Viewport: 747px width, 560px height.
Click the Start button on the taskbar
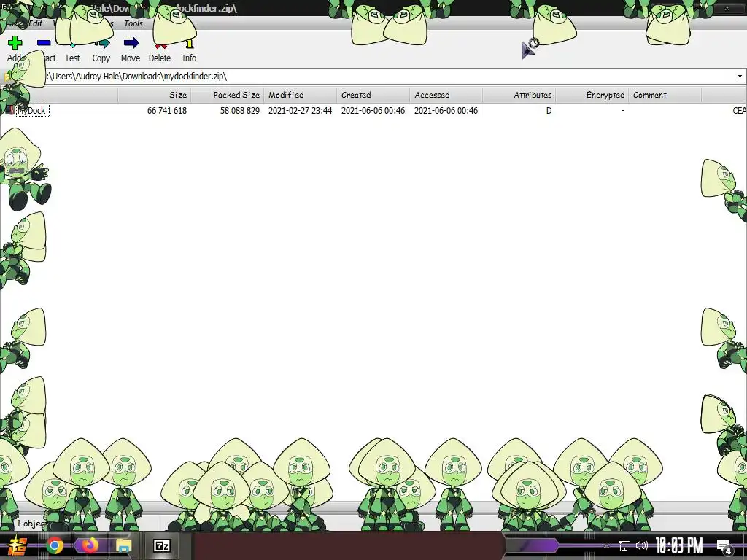18,545
